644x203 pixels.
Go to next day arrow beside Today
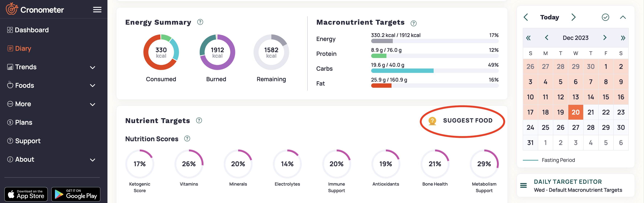(x=573, y=17)
